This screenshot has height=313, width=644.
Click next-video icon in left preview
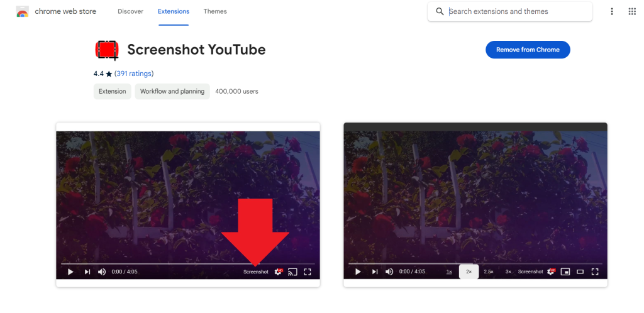(87, 272)
